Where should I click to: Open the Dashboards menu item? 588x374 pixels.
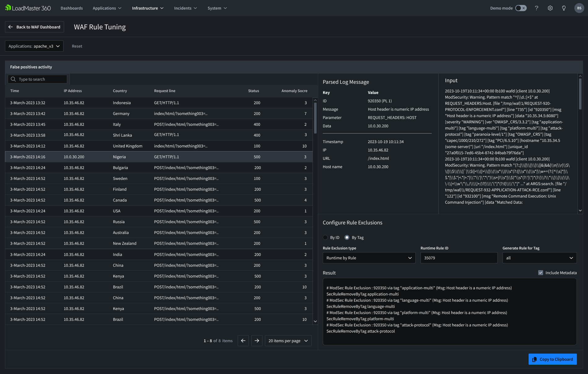[x=71, y=8]
